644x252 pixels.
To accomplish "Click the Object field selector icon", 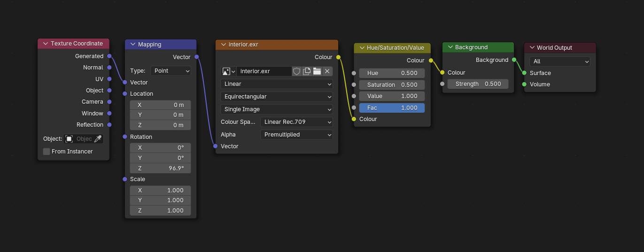I will 70,139.
